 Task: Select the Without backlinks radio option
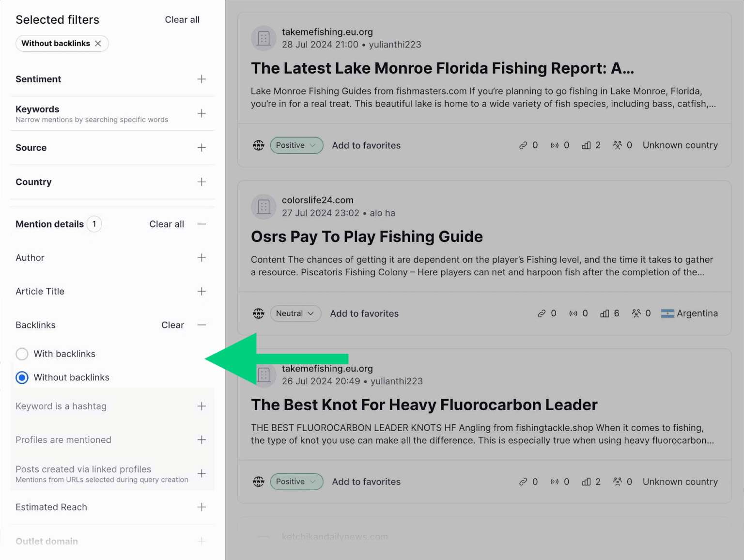pyautogui.click(x=22, y=377)
